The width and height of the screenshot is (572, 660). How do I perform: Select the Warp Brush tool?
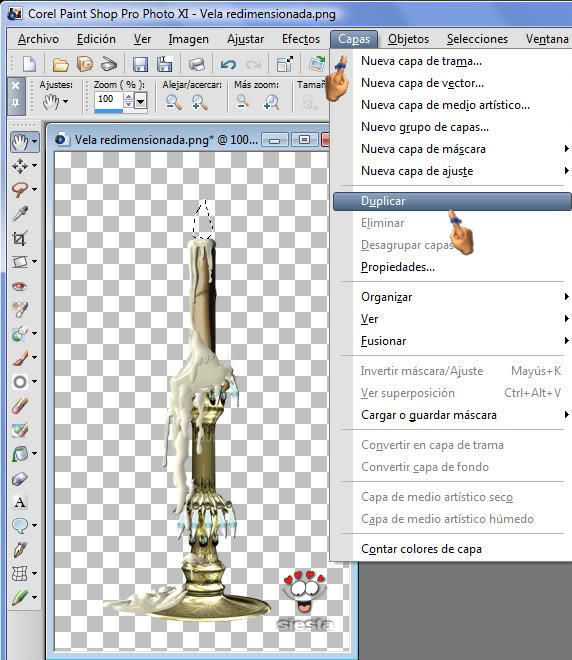point(20,574)
